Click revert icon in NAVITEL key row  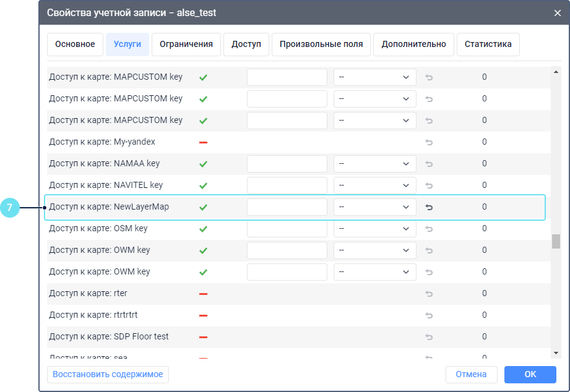(429, 185)
